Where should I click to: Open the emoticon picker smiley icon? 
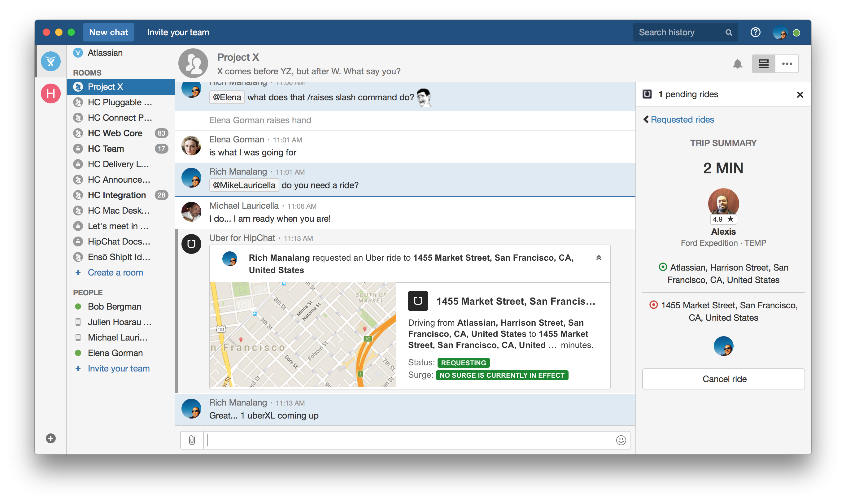pos(621,440)
